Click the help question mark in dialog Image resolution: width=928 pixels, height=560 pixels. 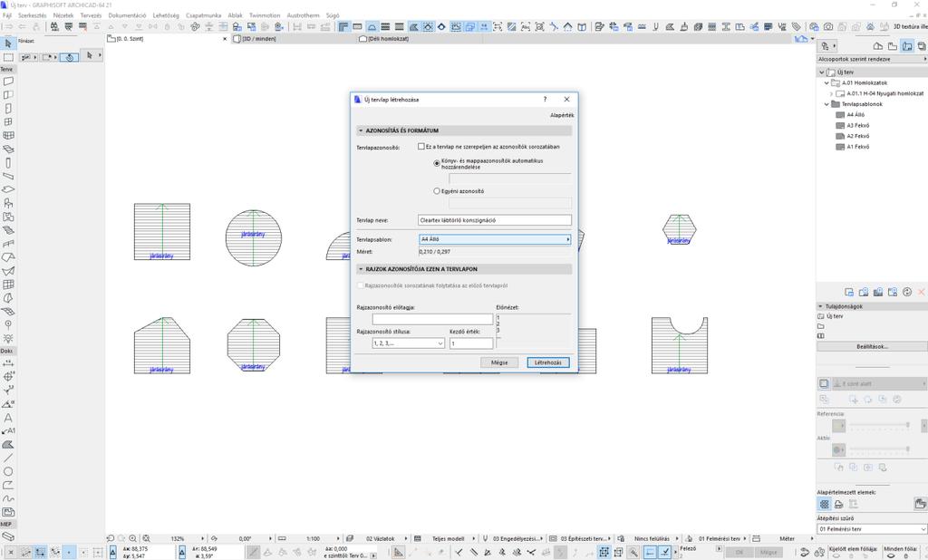tap(545, 100)
